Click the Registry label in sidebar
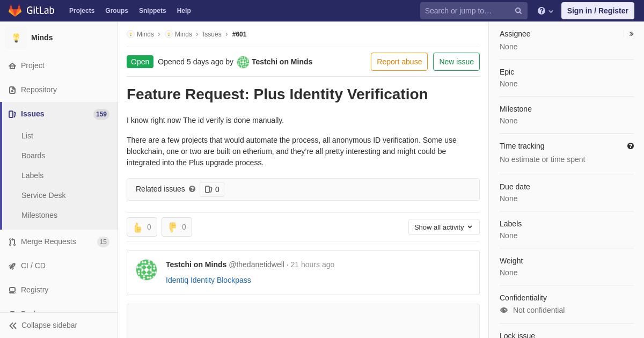This screenshot has width=644, height=338. click(34, 290)
